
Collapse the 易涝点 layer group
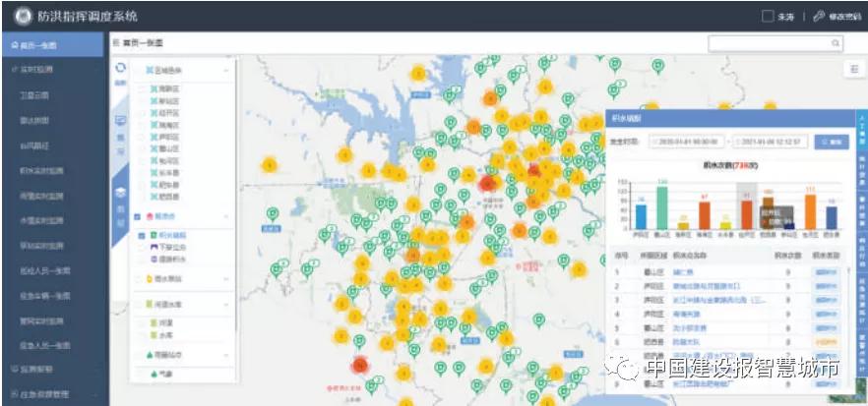point(226,216)
